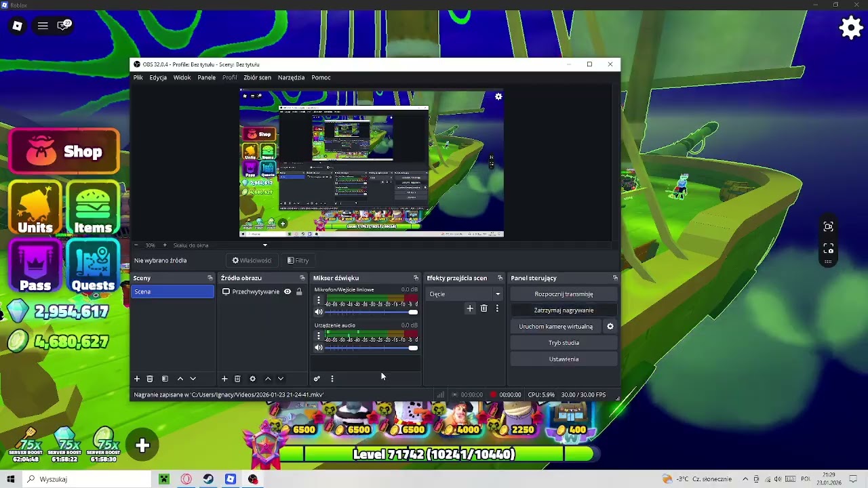Add a scene transition with plus icon
The width and height of the screenshot is (868, 488).
pyautogui.click(x=470, y=308)
